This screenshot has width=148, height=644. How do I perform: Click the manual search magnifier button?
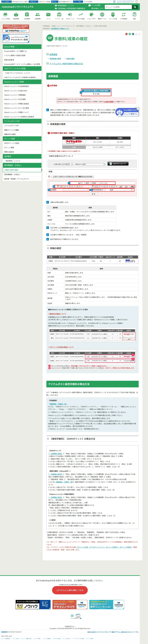[135, 7]
